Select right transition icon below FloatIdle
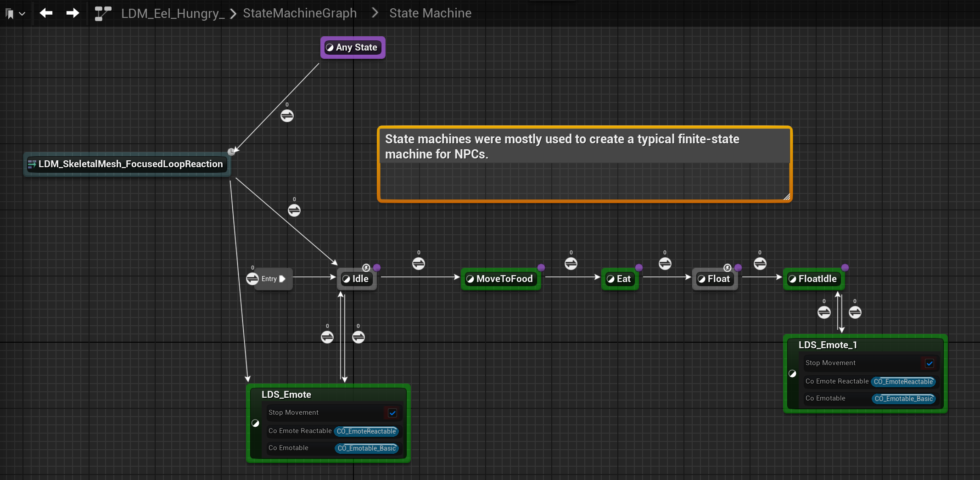Screen dimensions: 980x480 click(x=855, y=312)
